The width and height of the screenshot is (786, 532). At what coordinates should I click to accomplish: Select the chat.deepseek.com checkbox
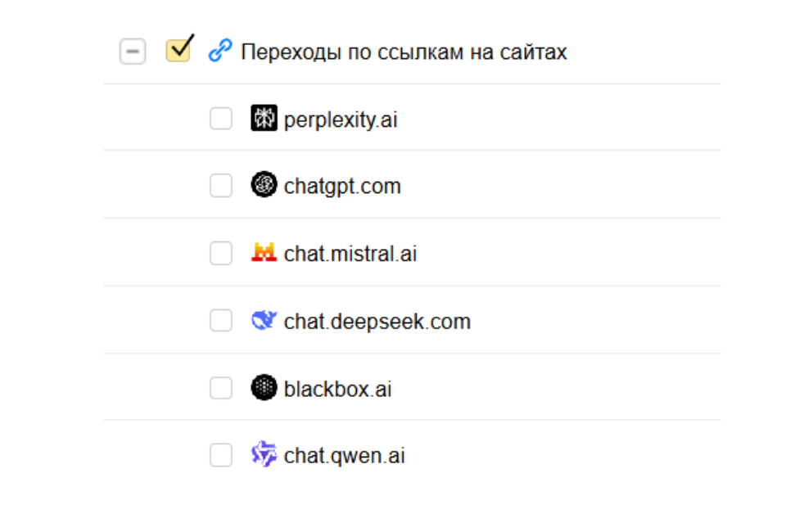point(221,321)
